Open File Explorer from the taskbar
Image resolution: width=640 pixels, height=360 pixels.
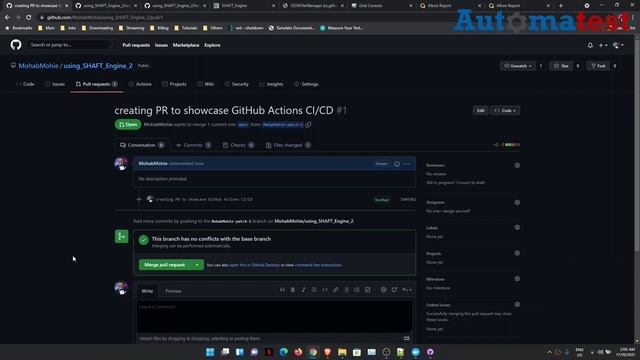click(342, 352)
